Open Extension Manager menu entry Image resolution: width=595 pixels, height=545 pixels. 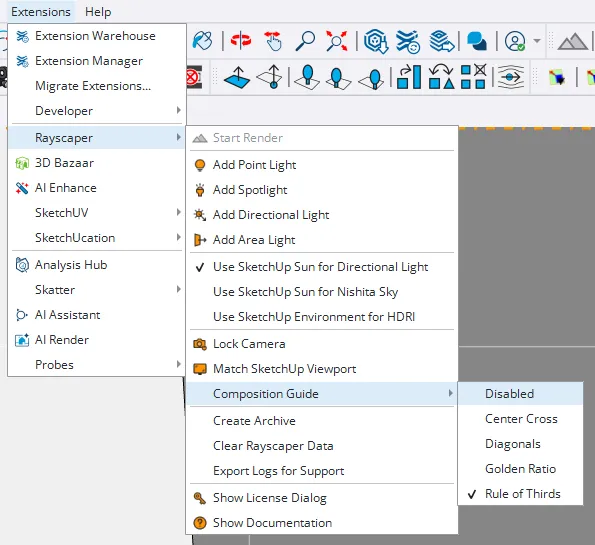click(97, 61)
